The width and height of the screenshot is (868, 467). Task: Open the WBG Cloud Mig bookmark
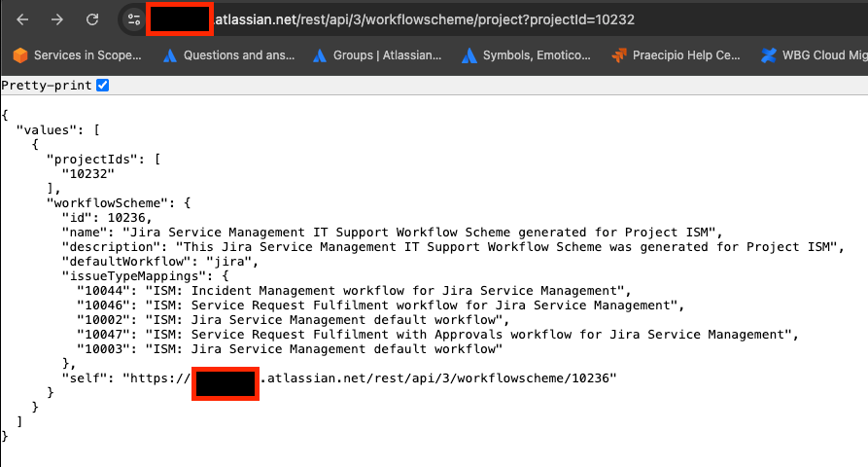click(x=814, y=55)
